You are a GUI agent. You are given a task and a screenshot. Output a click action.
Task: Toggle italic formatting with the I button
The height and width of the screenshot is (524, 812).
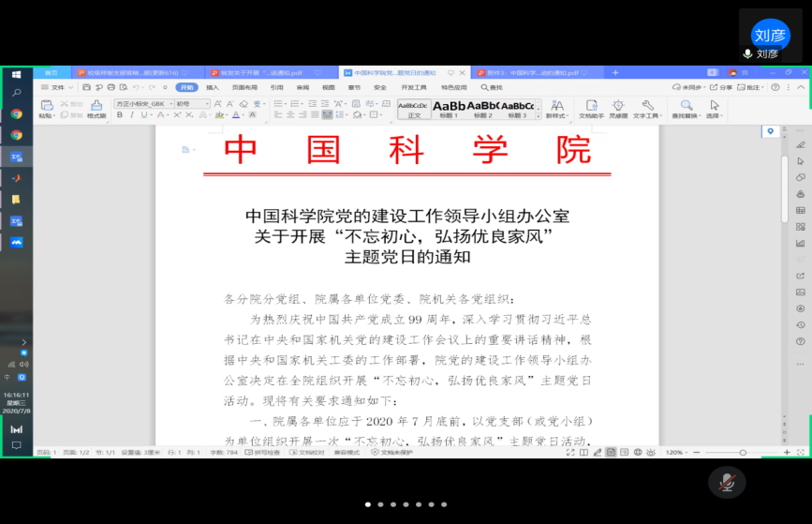point(132,115)
